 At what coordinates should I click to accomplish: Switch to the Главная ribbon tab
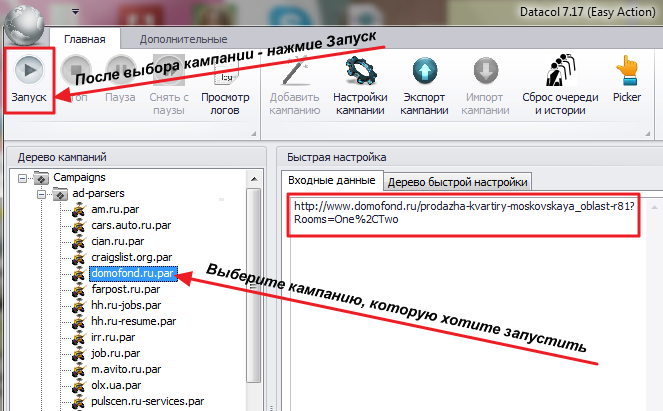tap(85, 39)
